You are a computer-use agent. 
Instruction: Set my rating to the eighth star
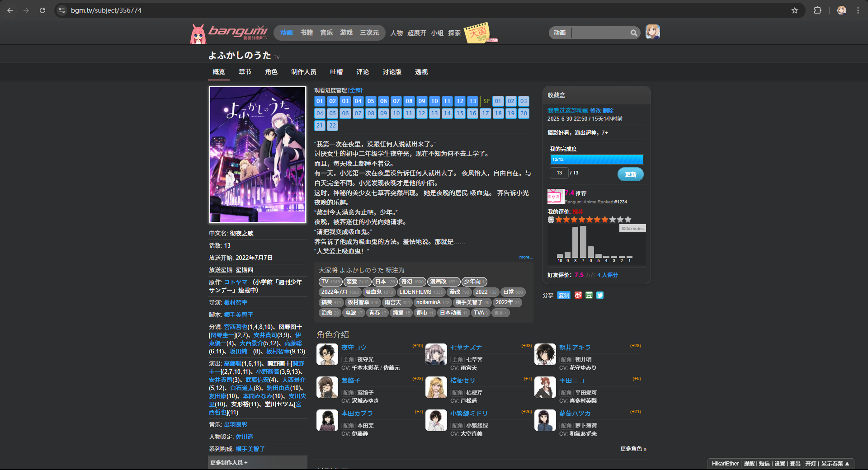[613, 220]
